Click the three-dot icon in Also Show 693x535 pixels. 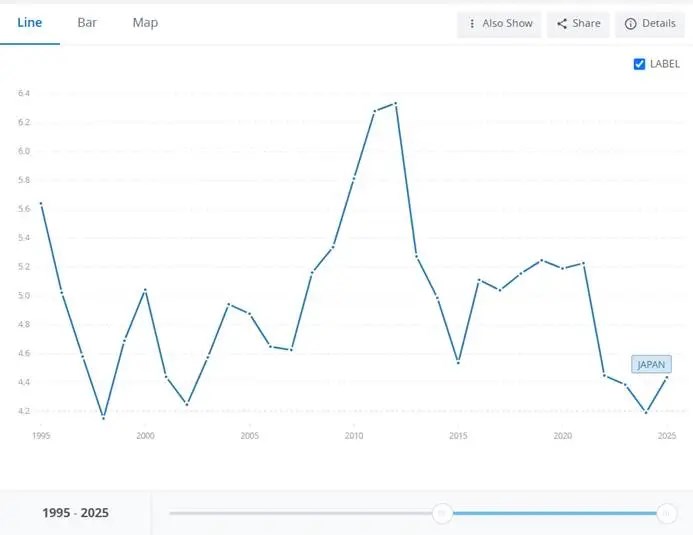tap(472, 23)
